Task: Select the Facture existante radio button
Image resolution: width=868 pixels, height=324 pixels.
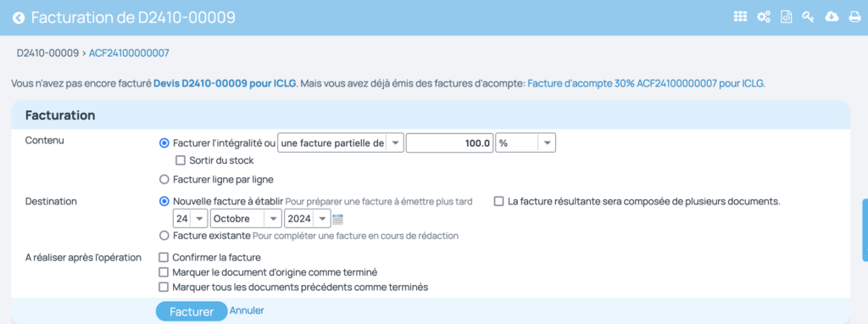Action: tap(164, 236)
